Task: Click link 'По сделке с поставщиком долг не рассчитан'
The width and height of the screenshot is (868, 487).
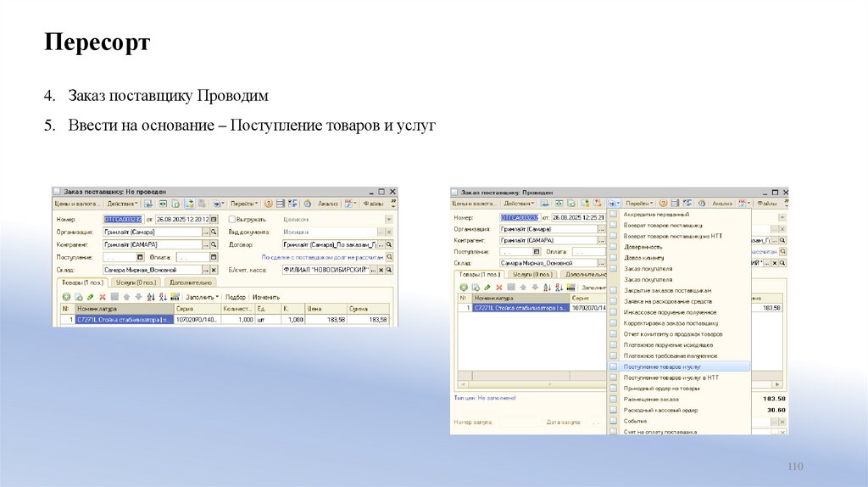Action: pos(322,258)
